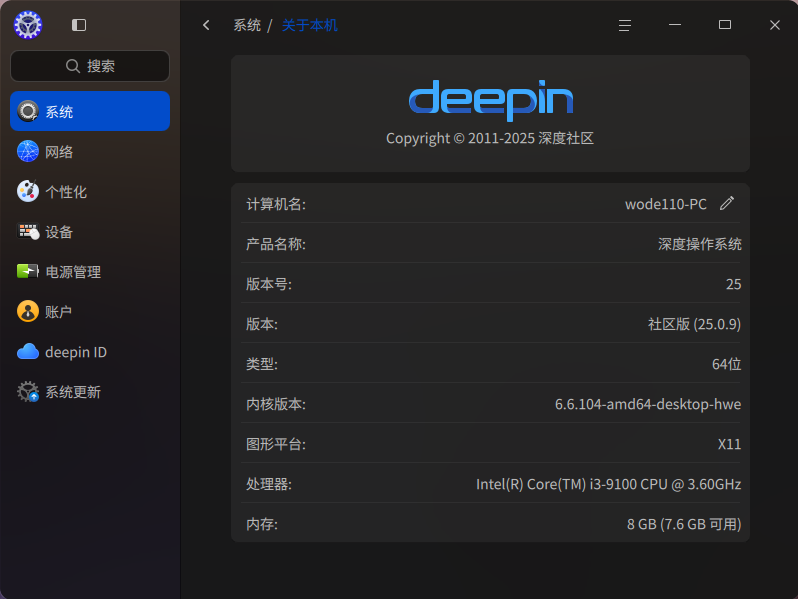Click the X11 graphics platform value

tap(729, 444)
